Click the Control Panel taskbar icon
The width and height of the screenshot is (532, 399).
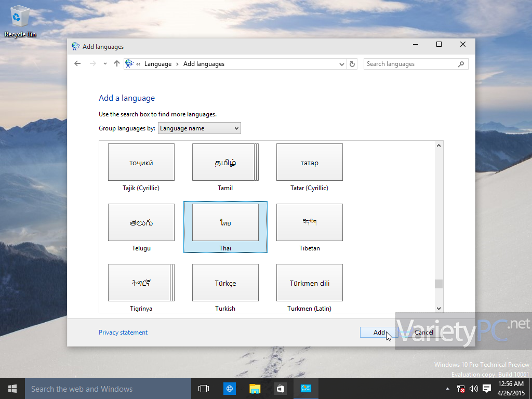pyautogui.click(x=305, y=389)
